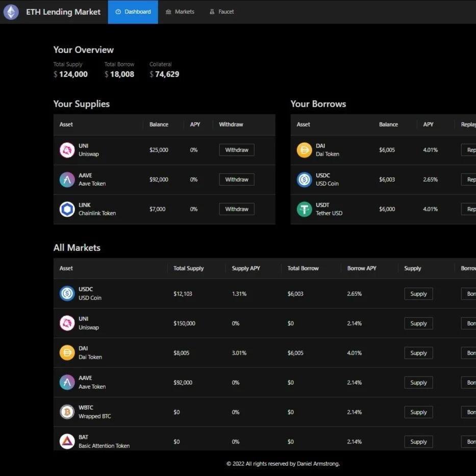Switch to the Markets tab
The width and height of the screenshot is (476, 476).
pyautogui.click(x=180, y=12)
